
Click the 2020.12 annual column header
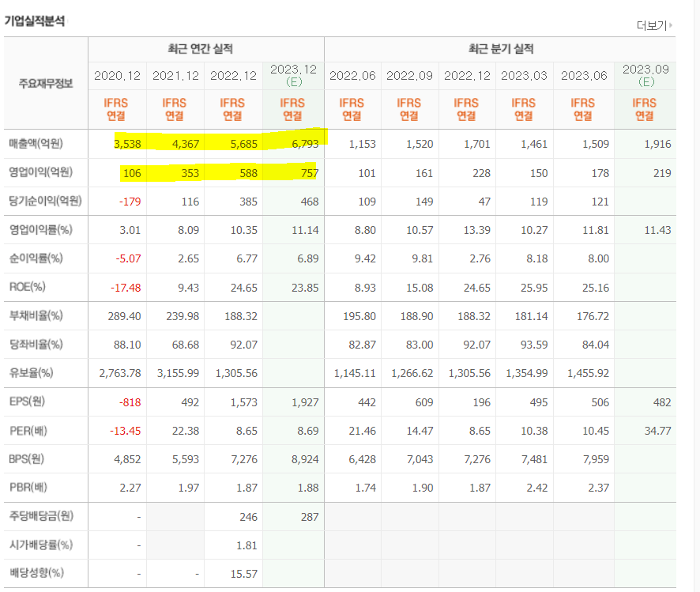pyautogui.click(x=118, y=76)
